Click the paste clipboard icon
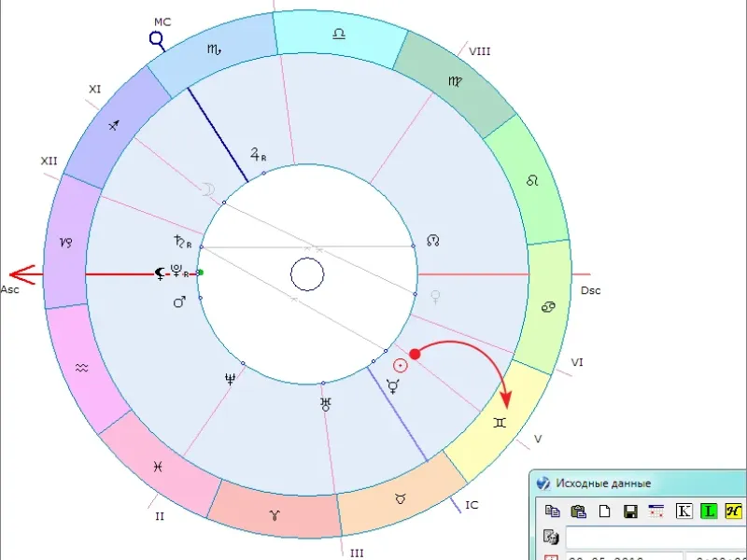This screenshot has height=560, width=747. [x=577, y=511]
